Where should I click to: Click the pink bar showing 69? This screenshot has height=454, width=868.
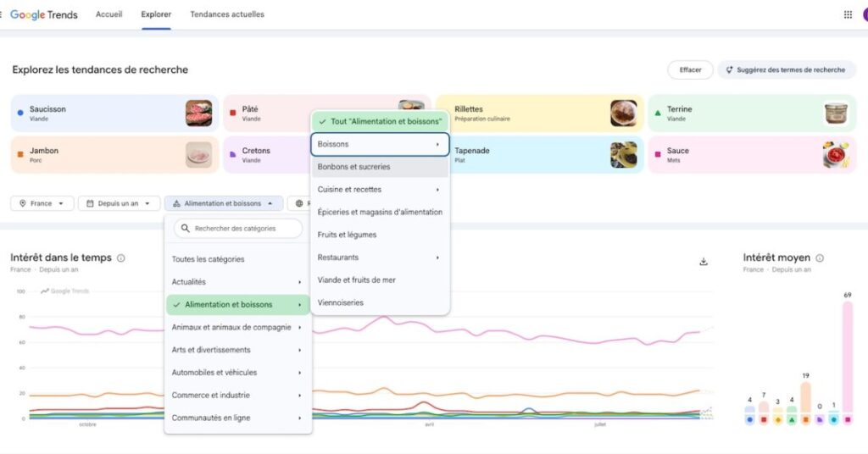click(x=848, y=358)
